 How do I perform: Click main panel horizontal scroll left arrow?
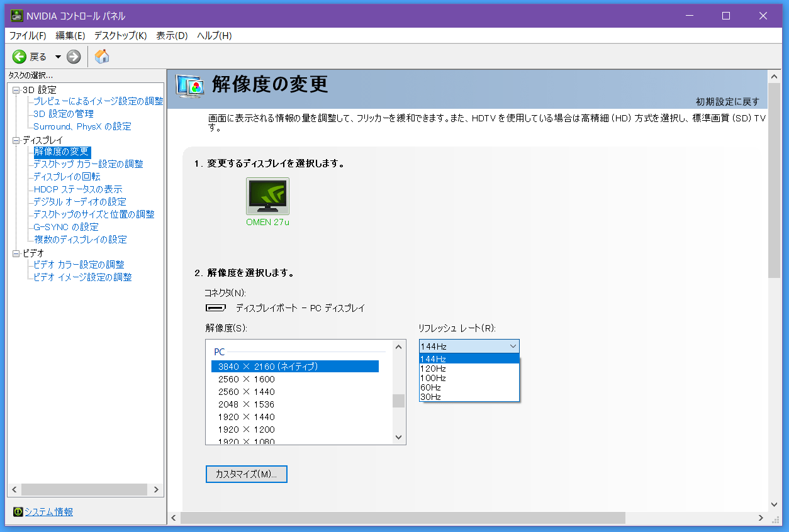174,518
